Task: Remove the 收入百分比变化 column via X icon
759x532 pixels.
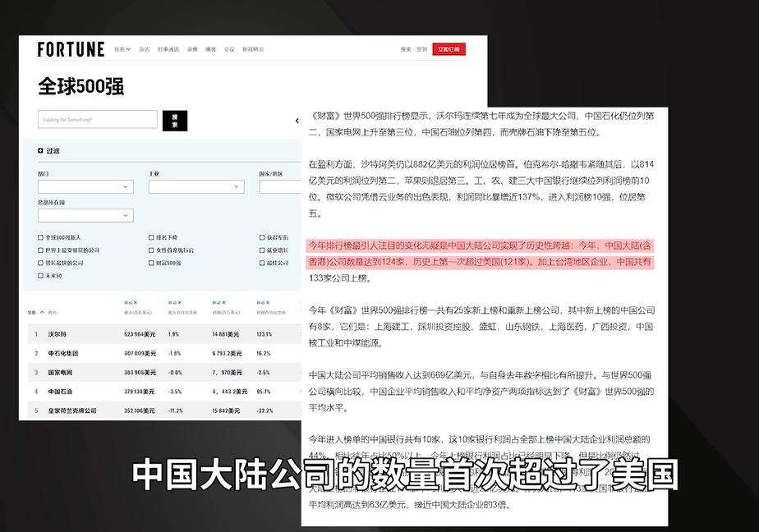Action: [x=179, y=302]
